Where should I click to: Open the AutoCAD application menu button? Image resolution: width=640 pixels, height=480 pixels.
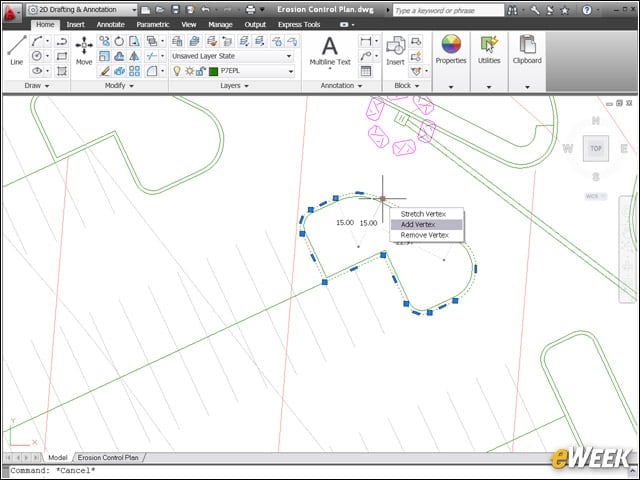click(11, 13)
